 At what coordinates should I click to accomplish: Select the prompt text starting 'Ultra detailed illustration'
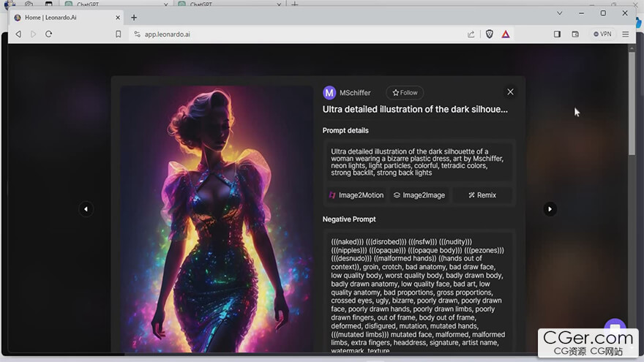coord(417,162)
